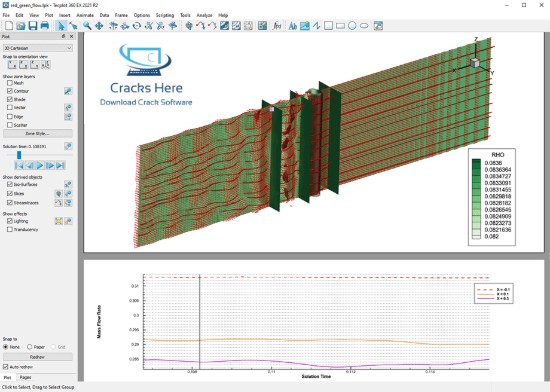Open the Analyze menu

(x=204, y=15)
